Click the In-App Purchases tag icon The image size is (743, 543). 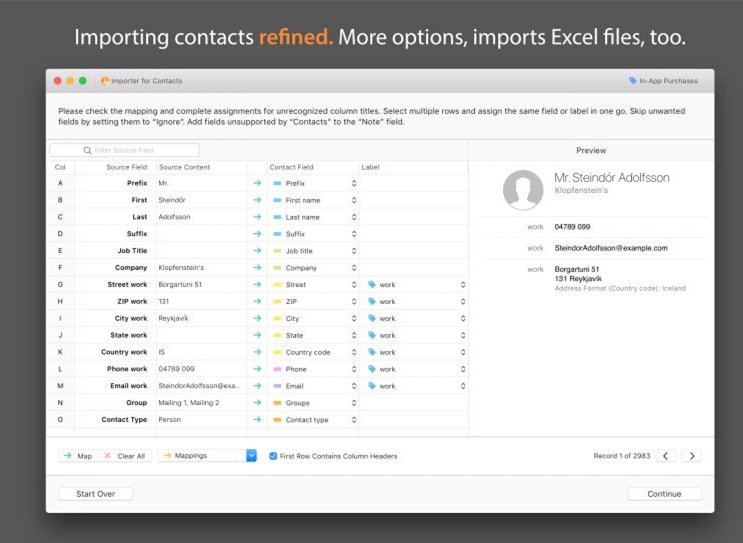(x=633, y=81)
